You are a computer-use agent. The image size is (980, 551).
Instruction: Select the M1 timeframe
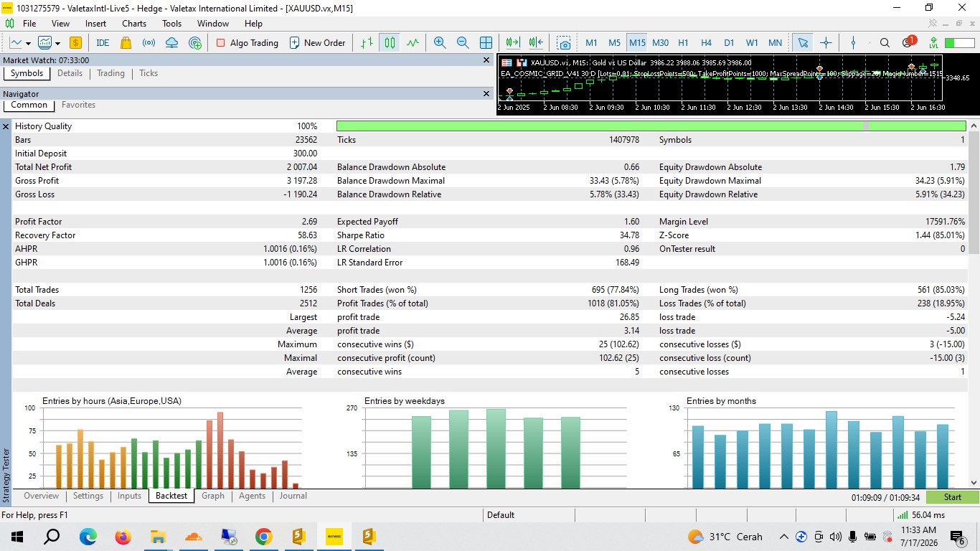click(591, 42)
